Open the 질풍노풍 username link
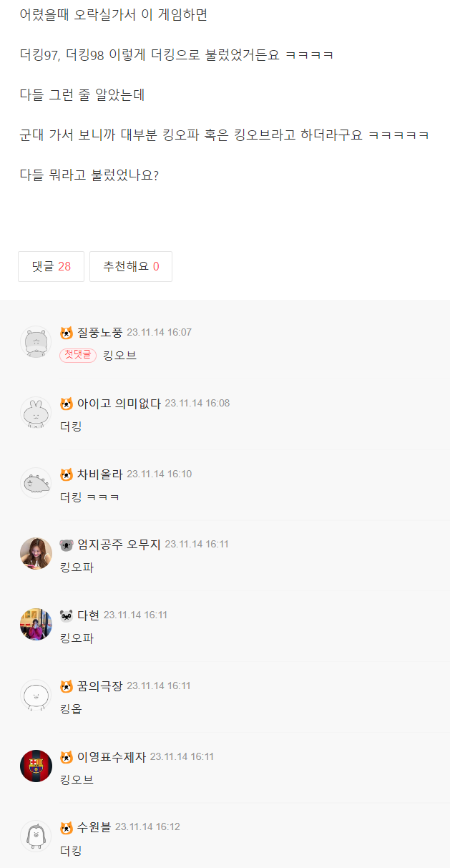The image size is (450, 868). click(99, 332)
